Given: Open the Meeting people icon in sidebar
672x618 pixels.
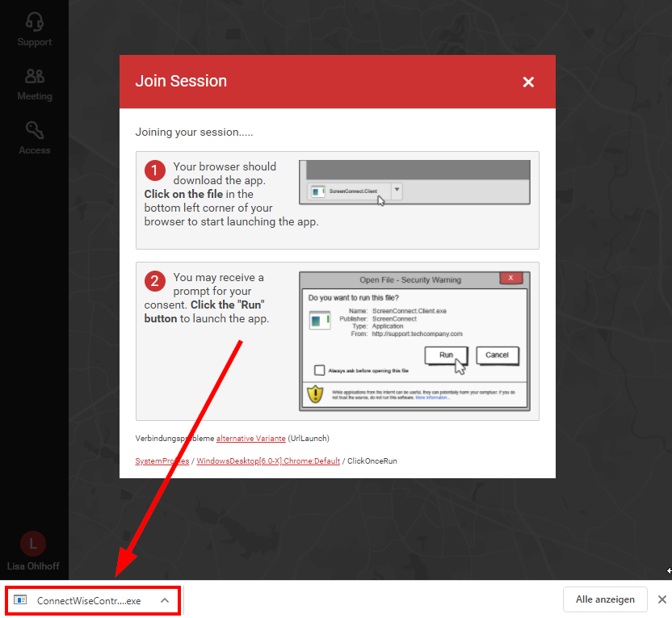Looking at the screenshot, I should pos(34,76).
